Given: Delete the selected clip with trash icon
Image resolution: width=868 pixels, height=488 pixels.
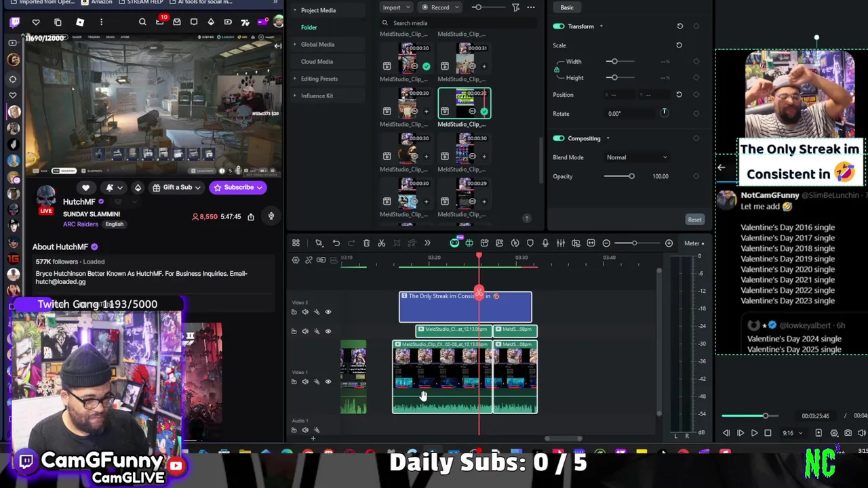Looking at the screenshot, I should tap(366, 243).
